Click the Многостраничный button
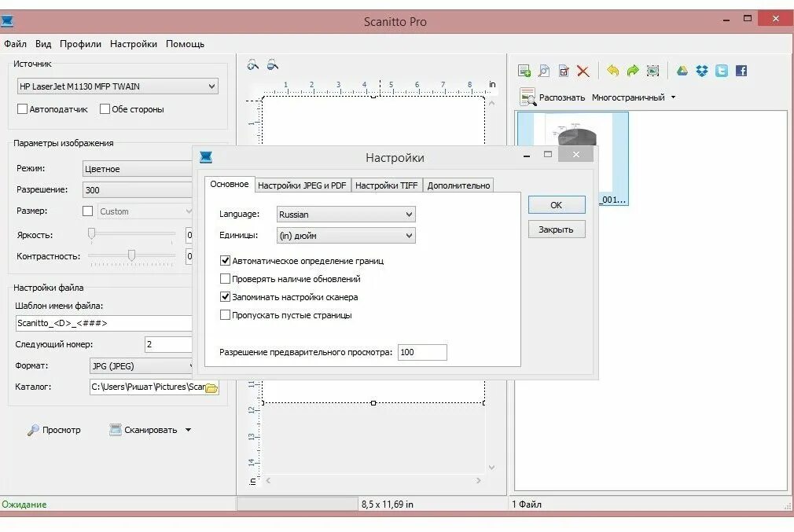The image size is (794, 532). [628, 97]
